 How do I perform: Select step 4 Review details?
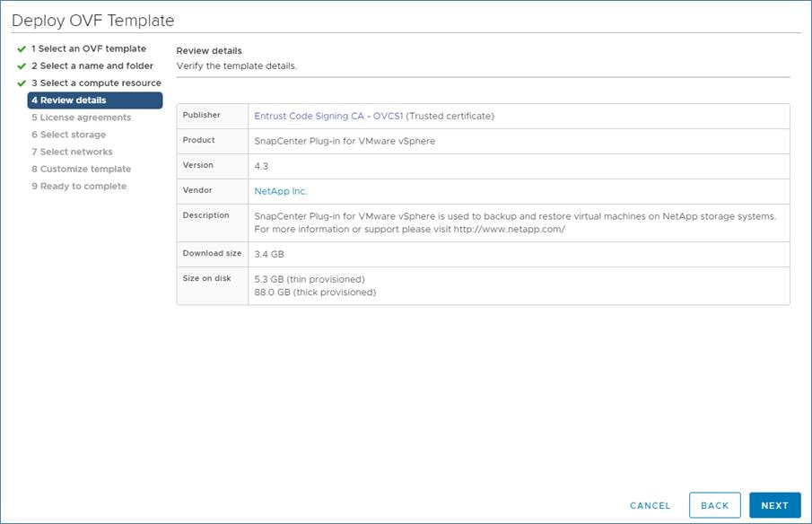[x=95, y=100]
